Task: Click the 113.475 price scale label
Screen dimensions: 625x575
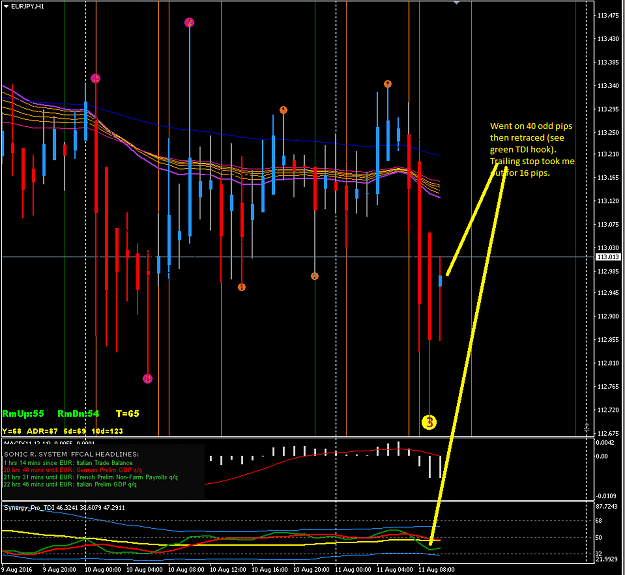Action: (608, 16)
